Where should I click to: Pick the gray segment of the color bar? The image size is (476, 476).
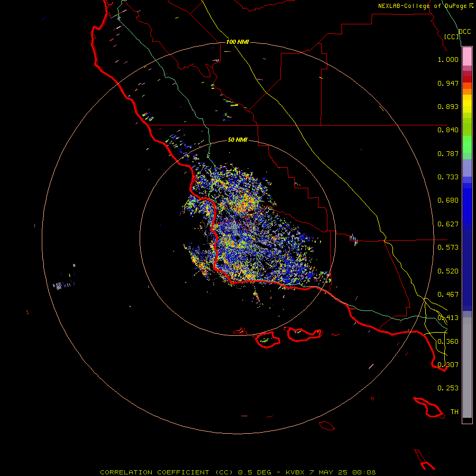click(467, 368)
